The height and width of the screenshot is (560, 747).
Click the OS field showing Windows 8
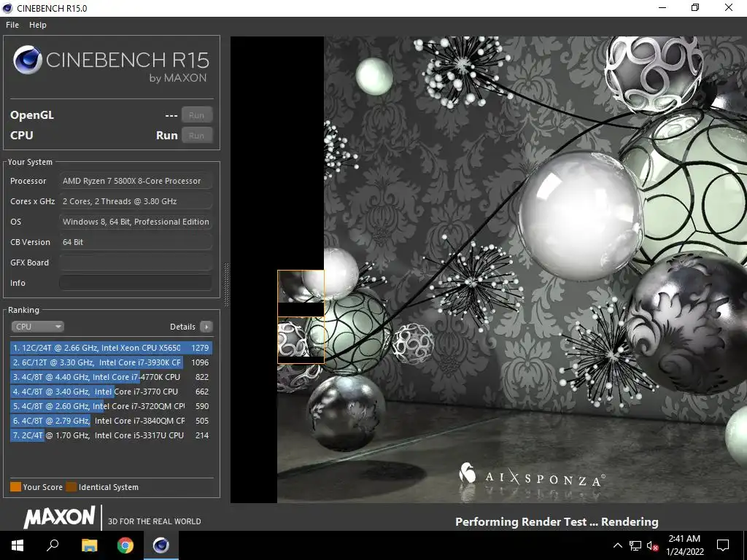[136, 222]
